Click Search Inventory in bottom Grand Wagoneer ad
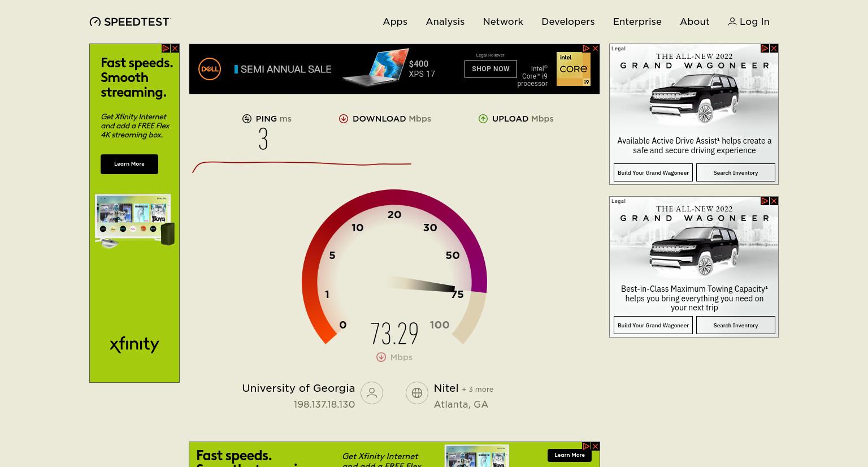This screenshot has width=868, height=467. (736, 325)
